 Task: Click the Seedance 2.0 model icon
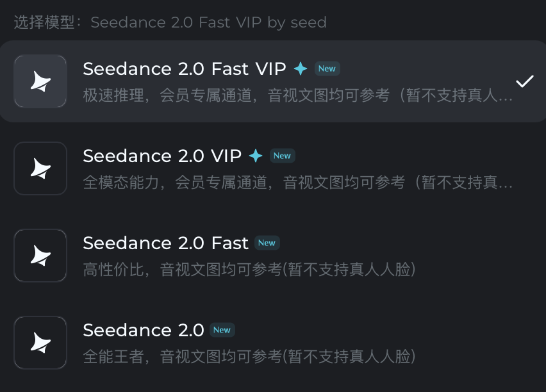(x=40, y=343)
